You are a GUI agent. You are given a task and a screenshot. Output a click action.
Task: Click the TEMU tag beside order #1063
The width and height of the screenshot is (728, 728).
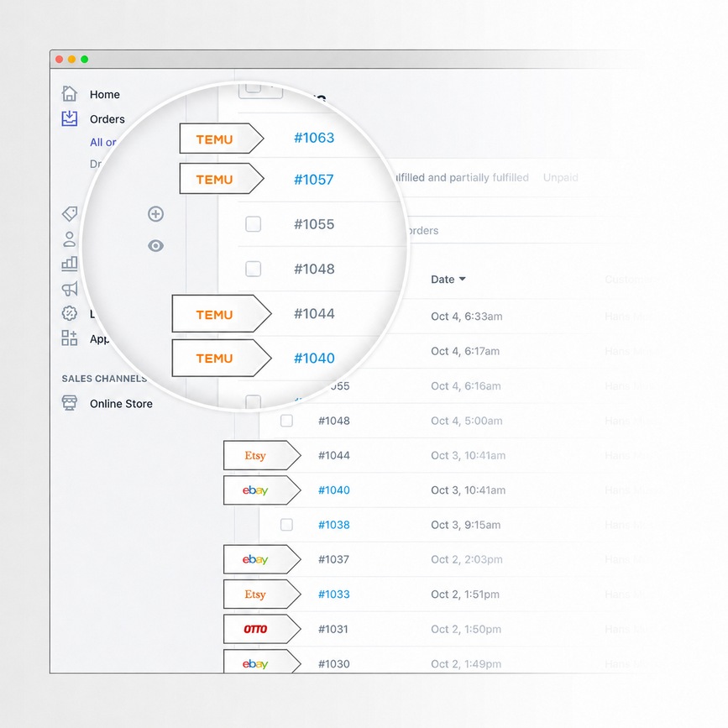(x=222, y=139)
